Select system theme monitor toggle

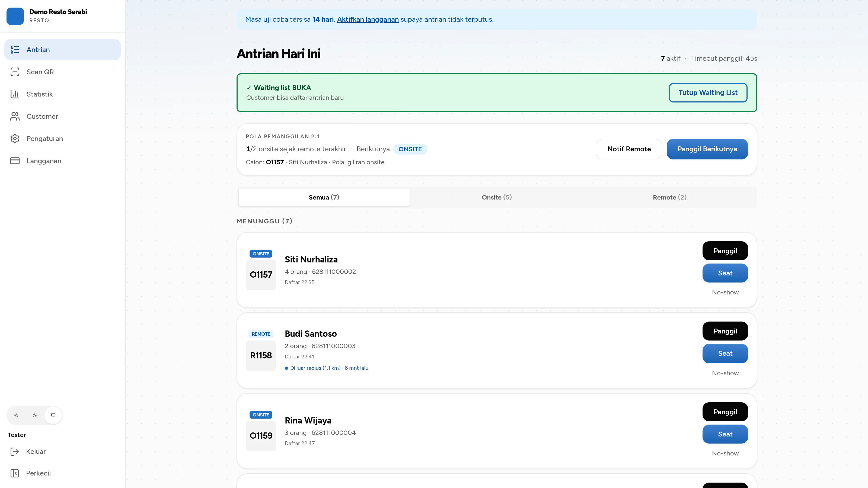tap(53, 415)
